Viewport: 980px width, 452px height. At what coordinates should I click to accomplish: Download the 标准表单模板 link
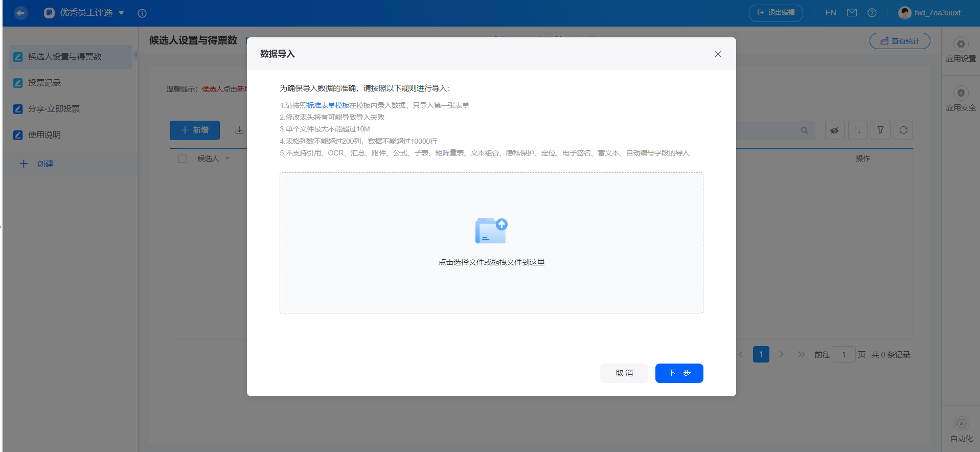[328, 105]
